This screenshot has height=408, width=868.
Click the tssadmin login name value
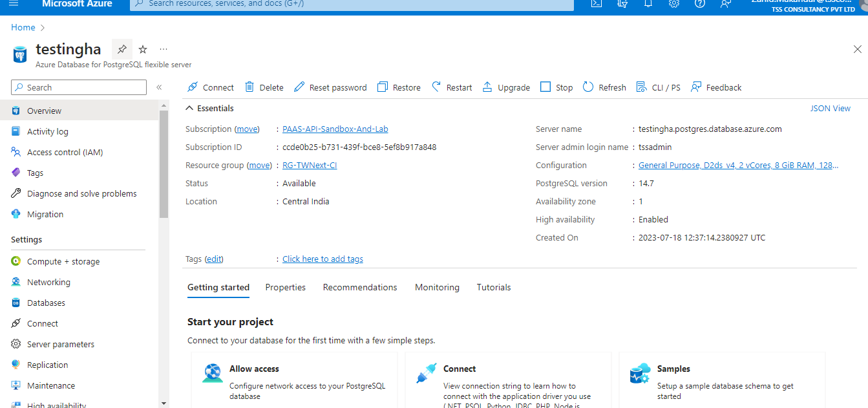(655, 147)
